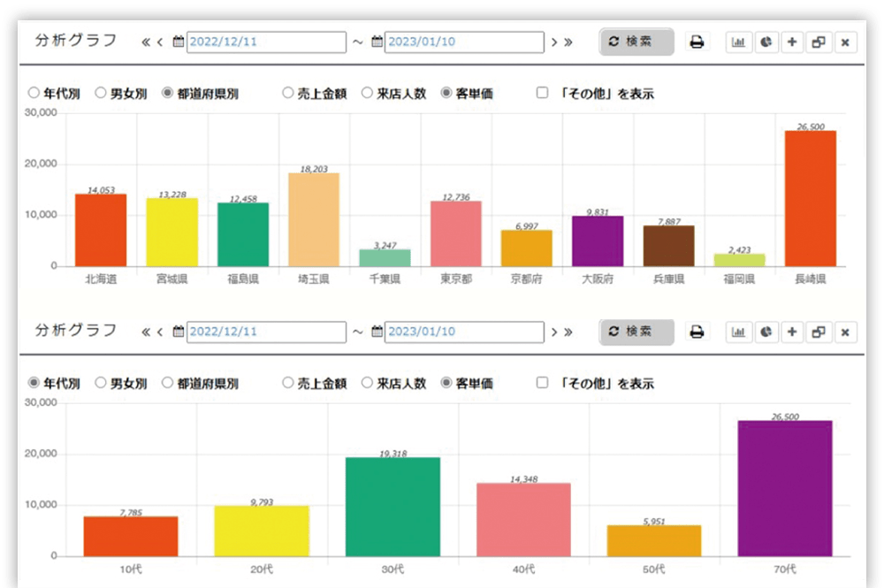Screen dimensions: 884x588
Task: Select 売上金額 radio in top panel
Action: (x=288, y=93)
